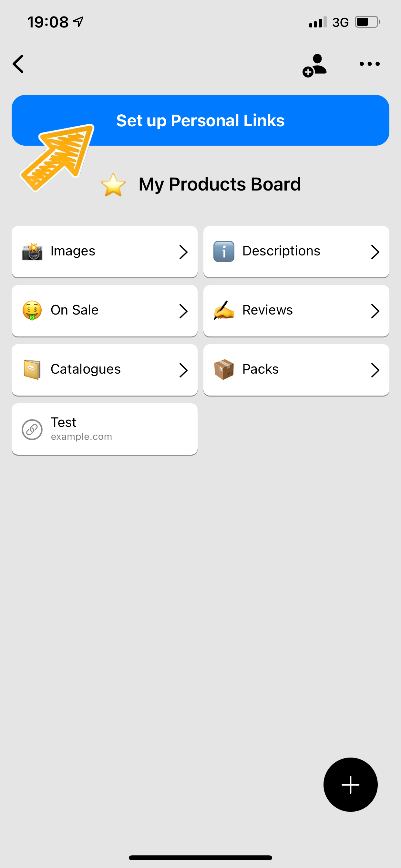Tap the black plus add button
The height and width of the screenshot is (868, 401).
point(350,784)
